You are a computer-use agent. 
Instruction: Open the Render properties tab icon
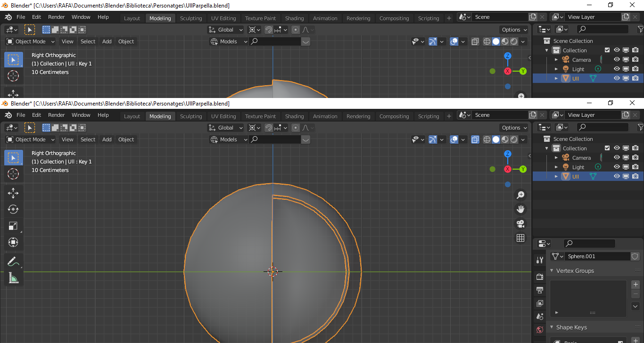[540, 277]
